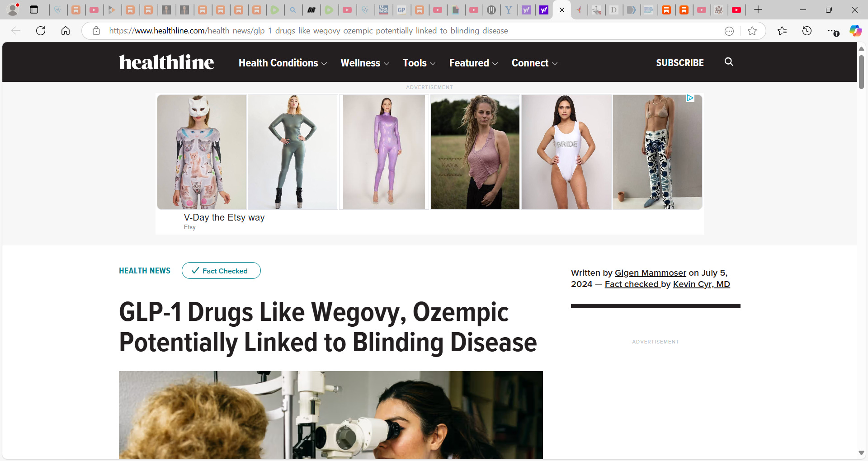Screen dimensions: 868x461
Task: Close the active Healthline tab
Action: pyautogui.click(x=562, y=10)
